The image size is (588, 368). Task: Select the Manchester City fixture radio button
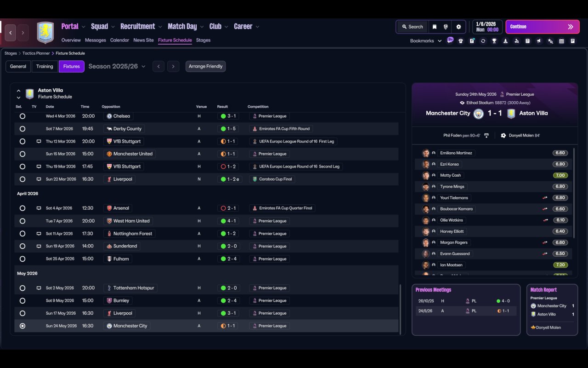(x=23, y=326)
